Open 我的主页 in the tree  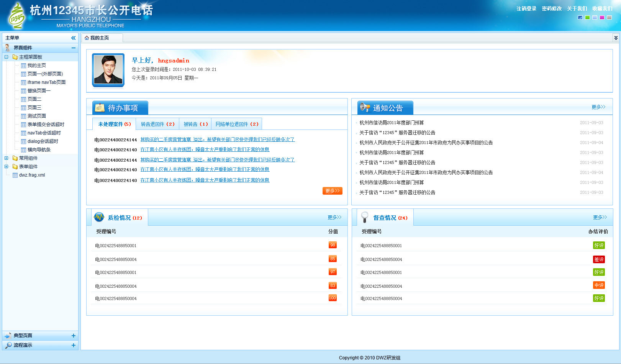tap(36, 66)
